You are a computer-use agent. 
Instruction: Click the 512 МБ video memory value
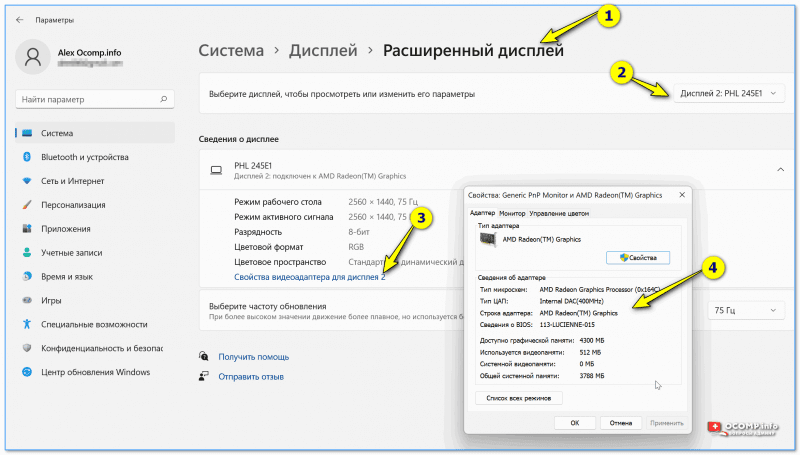tap(590, 352)
